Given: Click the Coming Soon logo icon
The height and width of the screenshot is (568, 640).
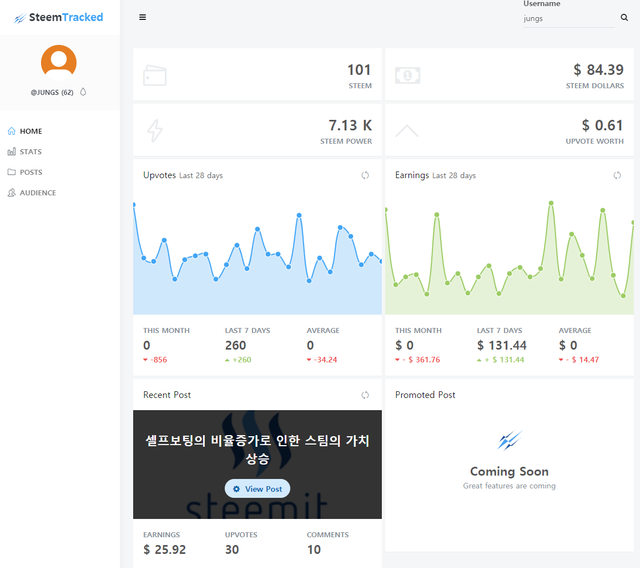Looking at the screenshot, I should tap(510, 440).
